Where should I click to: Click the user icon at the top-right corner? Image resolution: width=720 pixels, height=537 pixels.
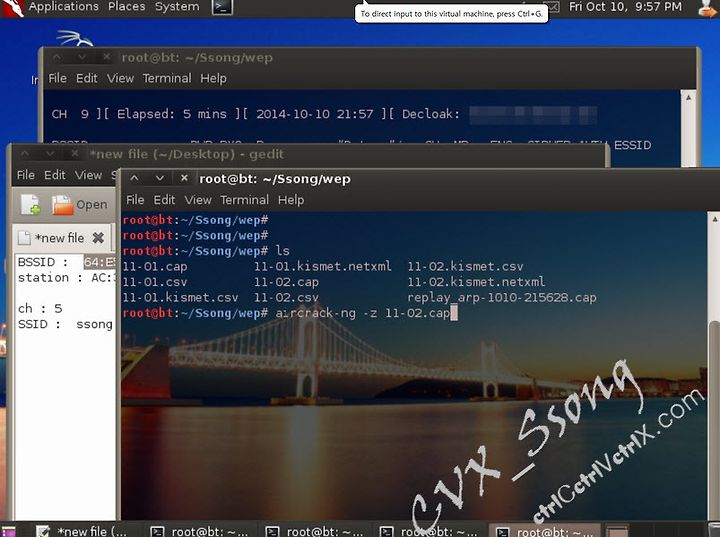[708, 8]
